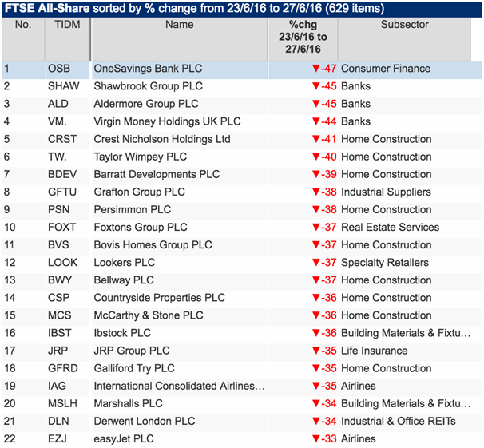Image resolution: width=484 pixels, height=448 pixels.
Task: Select Barratt Developments PLC name
Action: click(x=157, y=174)
